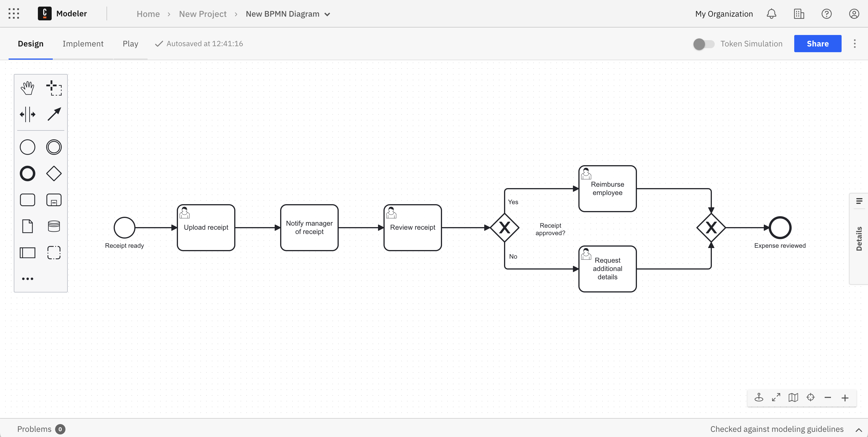Viewport: 868px width, 437px height.
Task: Select the intermediate event circle shape
Action: (x=54, y=147)
